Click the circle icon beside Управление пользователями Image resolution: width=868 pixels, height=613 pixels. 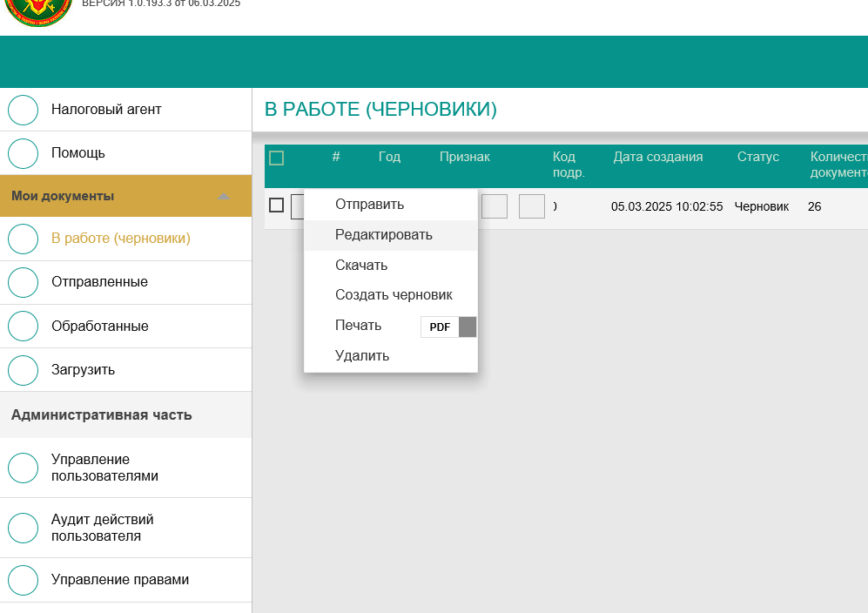[x=23, y=468]
